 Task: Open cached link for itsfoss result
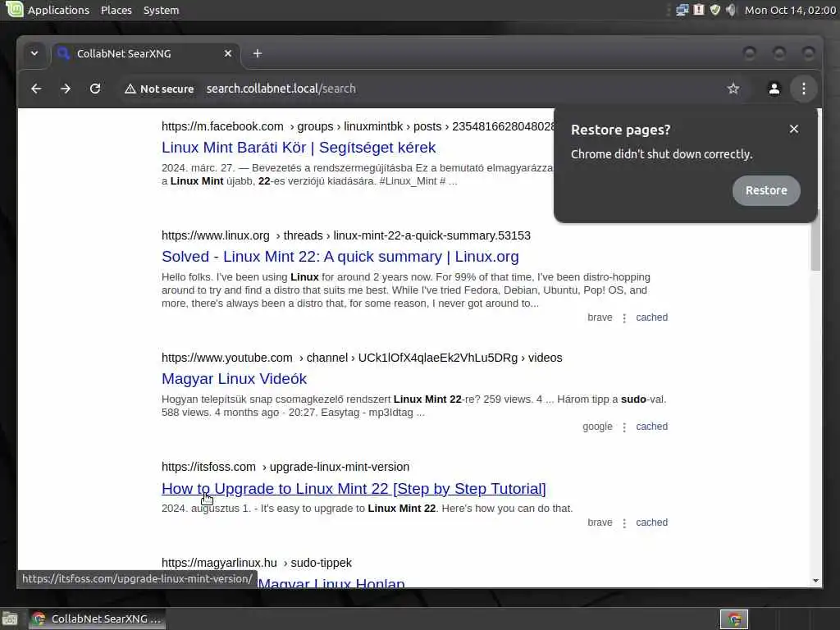pos(651,523)
